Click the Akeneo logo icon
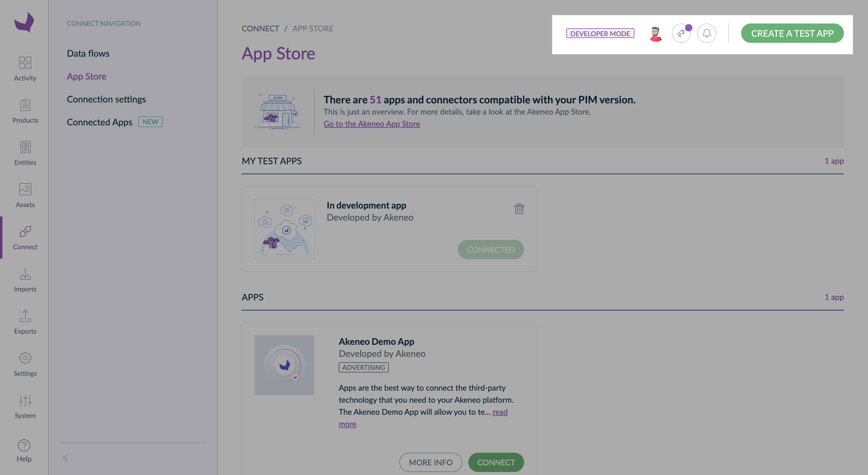 coord(24,22)
